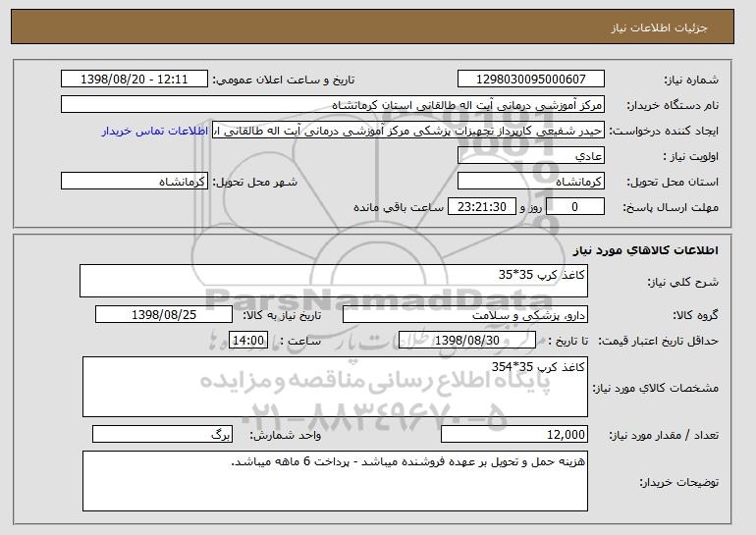
Task: Click the label ایجاد کننده درخواست
Action: click(664, 131)
